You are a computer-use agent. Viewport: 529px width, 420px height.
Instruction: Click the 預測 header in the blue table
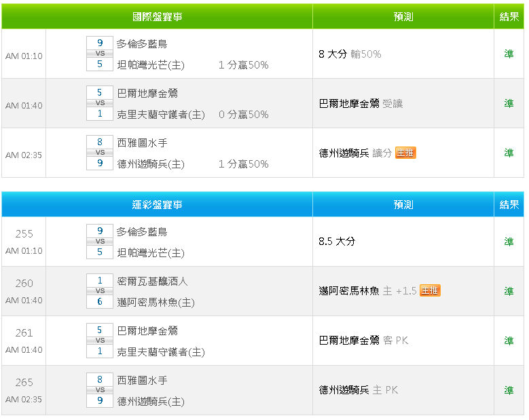(x=403, y=205)
